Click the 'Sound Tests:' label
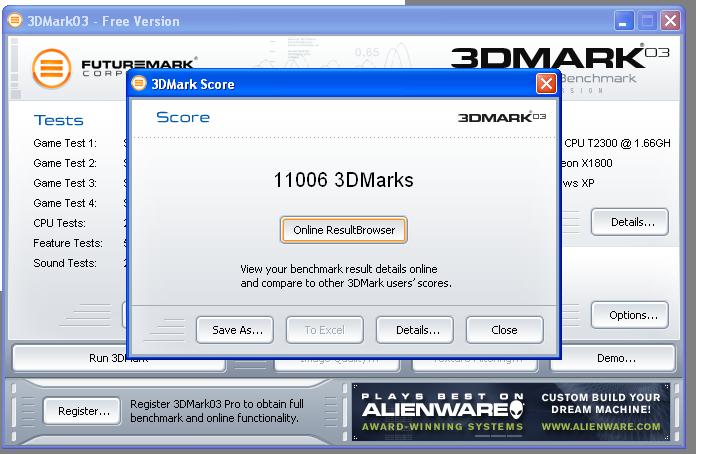Viewport: 720px width, 454px height. point(65,263)
